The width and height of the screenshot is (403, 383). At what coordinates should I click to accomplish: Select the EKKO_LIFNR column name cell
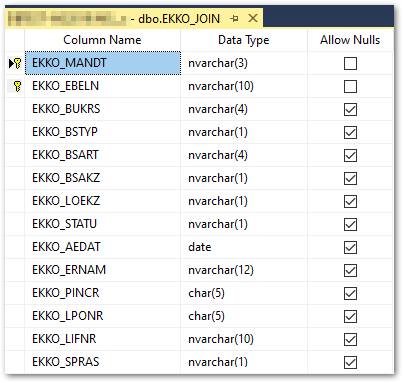(103, 339)
